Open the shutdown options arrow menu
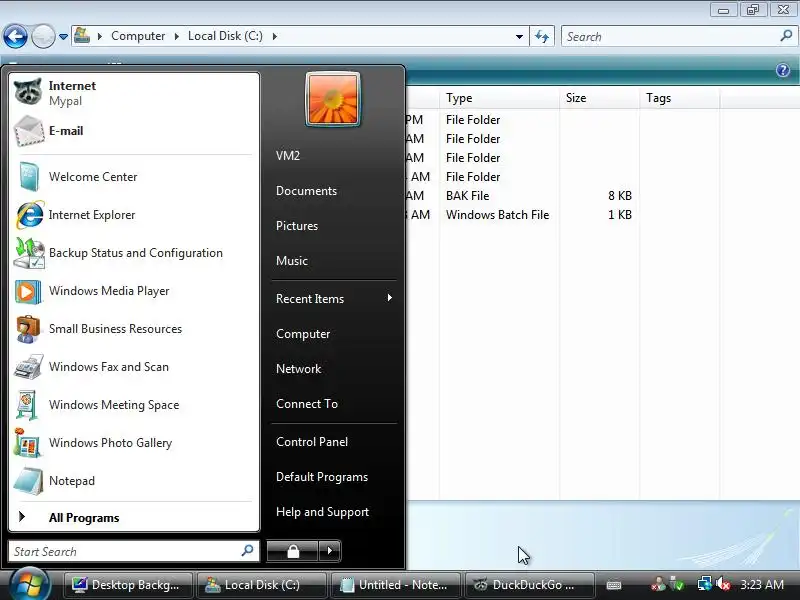 click(330, 551)
